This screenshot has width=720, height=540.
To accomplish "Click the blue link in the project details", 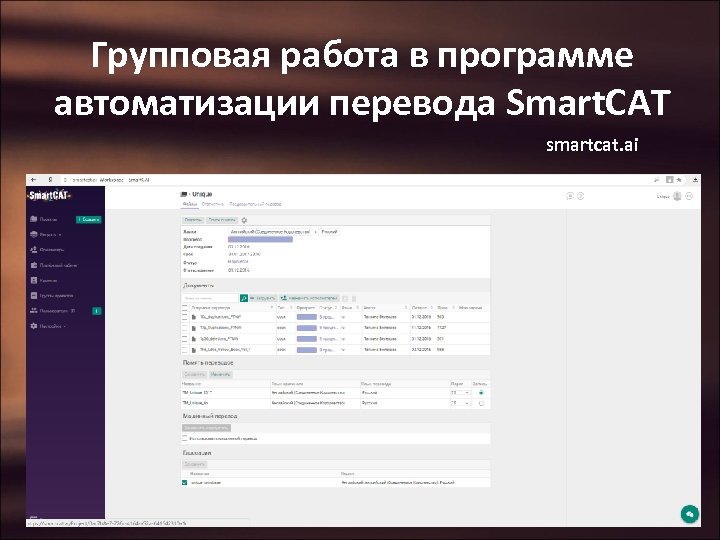I will click(238, 261).
